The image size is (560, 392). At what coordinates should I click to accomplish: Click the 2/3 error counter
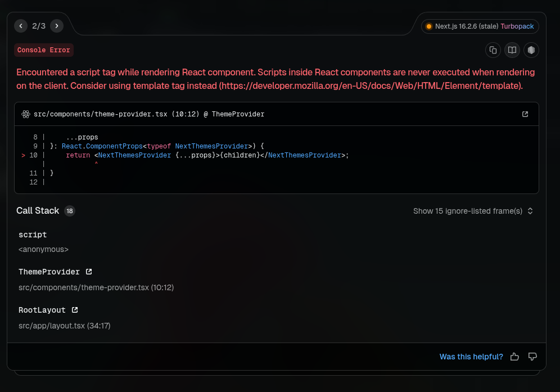tap(39, 26)
